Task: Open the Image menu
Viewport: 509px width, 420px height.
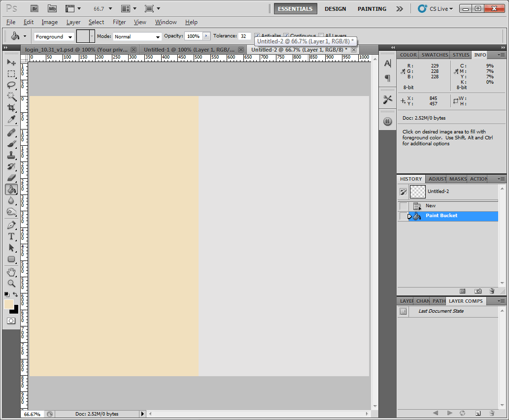Action: 50,22
